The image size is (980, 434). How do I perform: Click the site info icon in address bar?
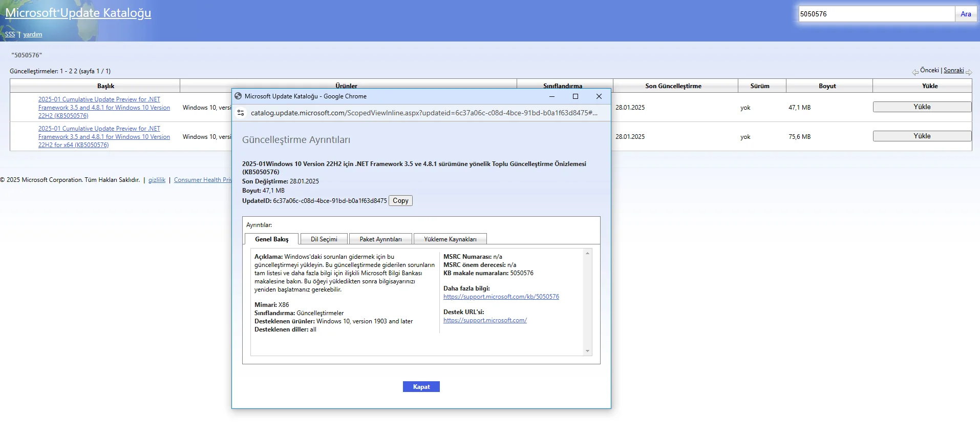coord(241,113)
